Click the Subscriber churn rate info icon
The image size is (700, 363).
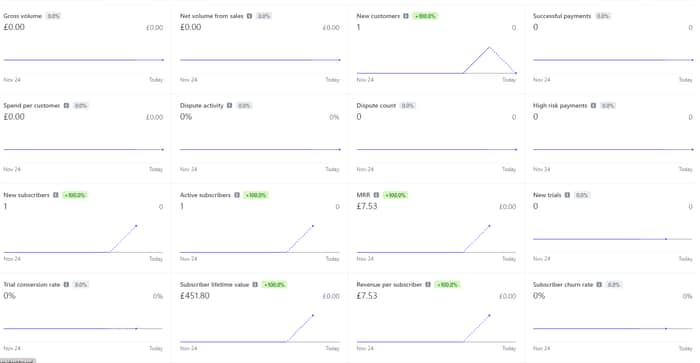tap(599, 285)
